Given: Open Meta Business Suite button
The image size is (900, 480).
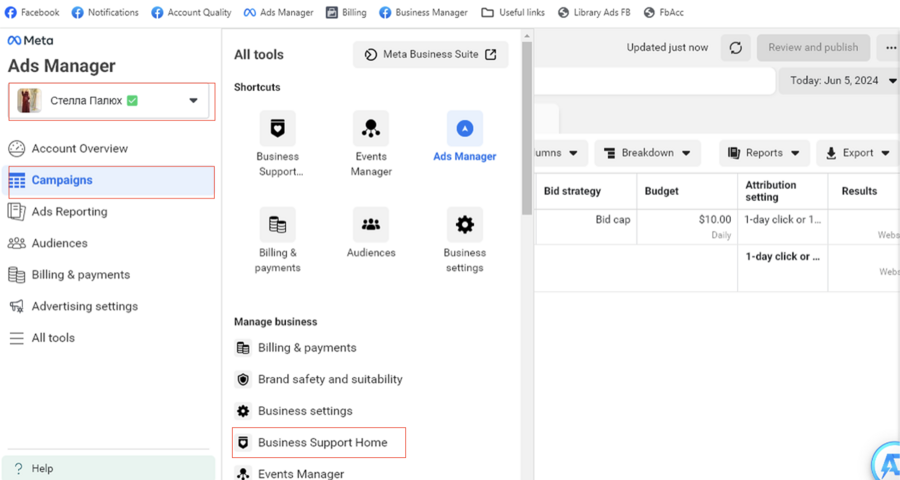Looking at the screenshot, I should click(x=430, y=55).
